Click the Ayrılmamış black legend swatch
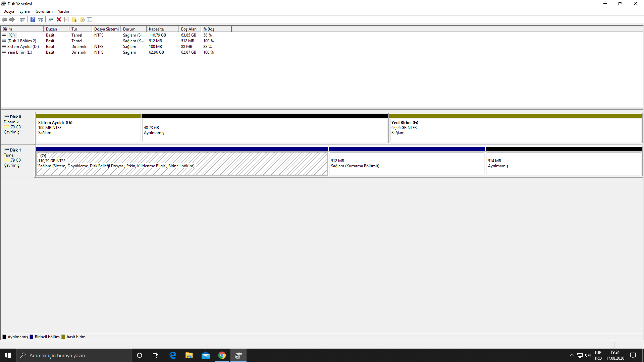Screen dimensions: 644x362 [4, 337]
